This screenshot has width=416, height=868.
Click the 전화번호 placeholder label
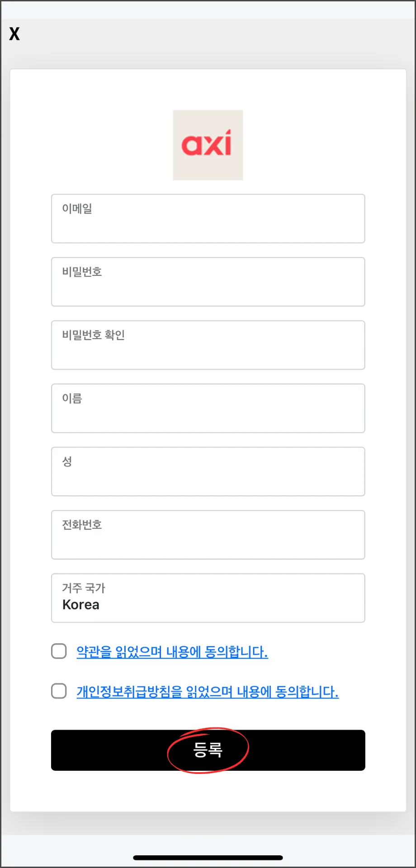click(x=82, y=525)
